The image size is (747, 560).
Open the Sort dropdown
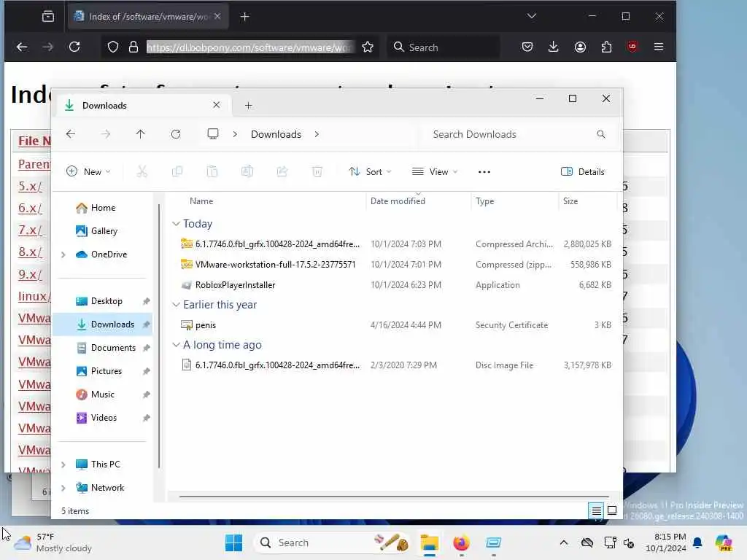[x=370, y=172]
